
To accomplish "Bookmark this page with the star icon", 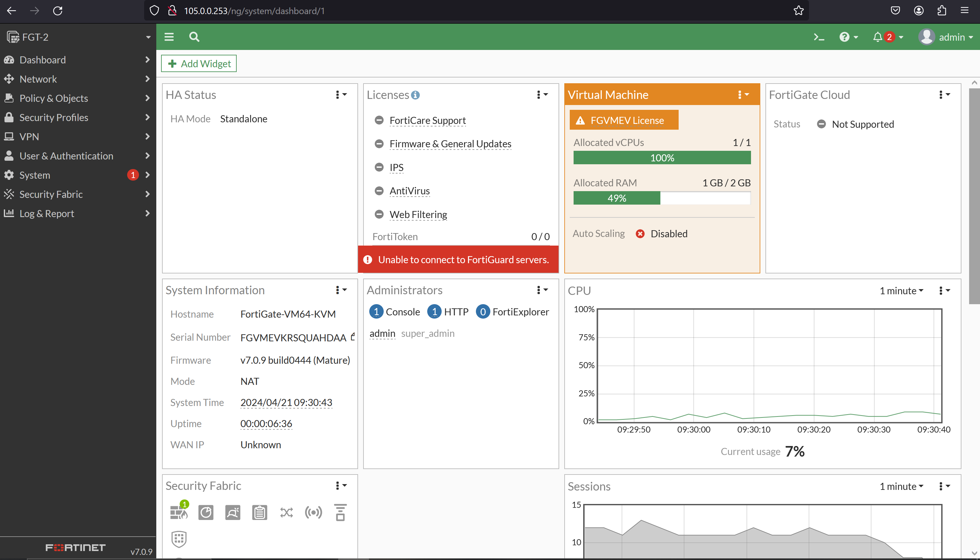I will [798, 11].
